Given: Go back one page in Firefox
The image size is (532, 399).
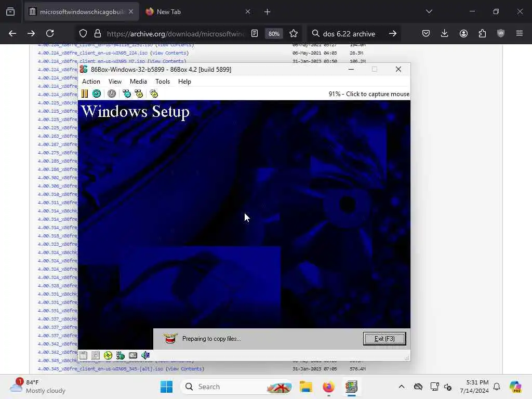Looking at the screenshot, I should (x=12, y=33).
